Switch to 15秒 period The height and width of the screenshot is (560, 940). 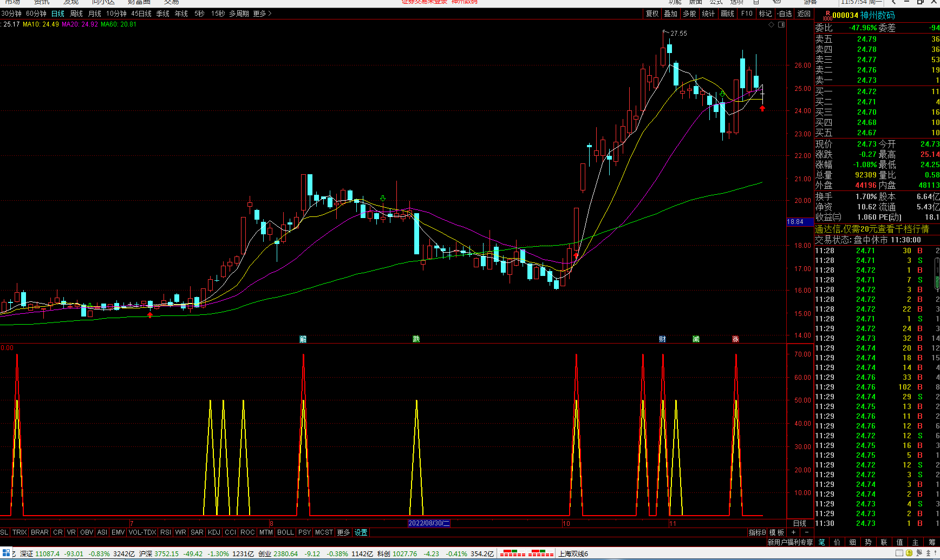coord(218,14)
